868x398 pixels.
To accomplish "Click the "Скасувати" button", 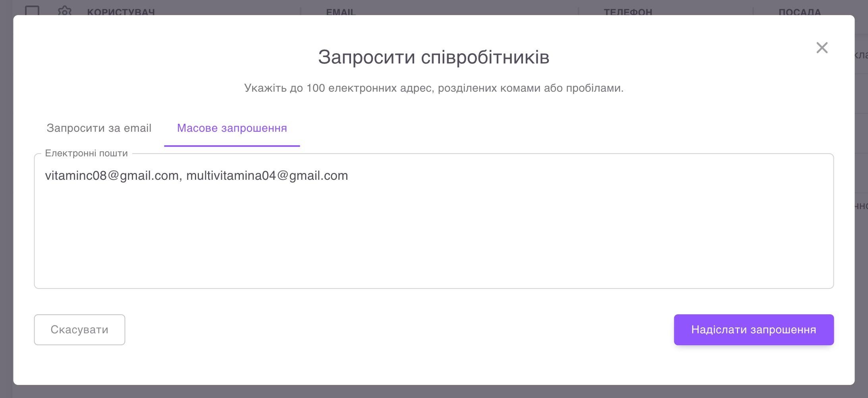I will 79,329.
